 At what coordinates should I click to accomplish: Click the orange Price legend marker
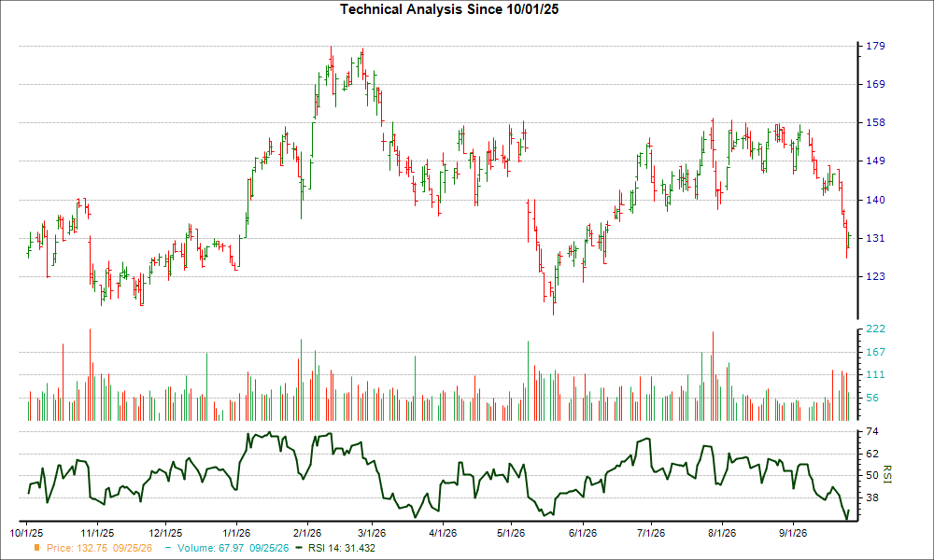click(37, 548)
